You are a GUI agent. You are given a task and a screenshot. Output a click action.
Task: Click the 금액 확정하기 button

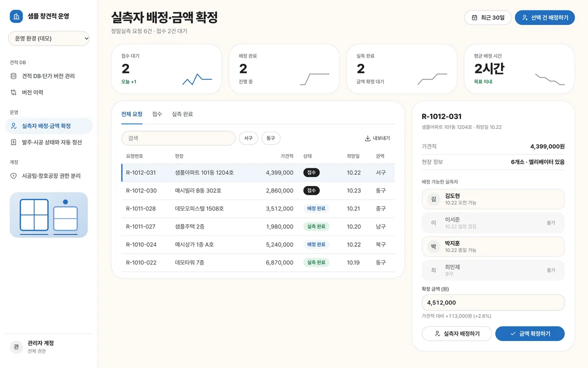coord(530,334)
